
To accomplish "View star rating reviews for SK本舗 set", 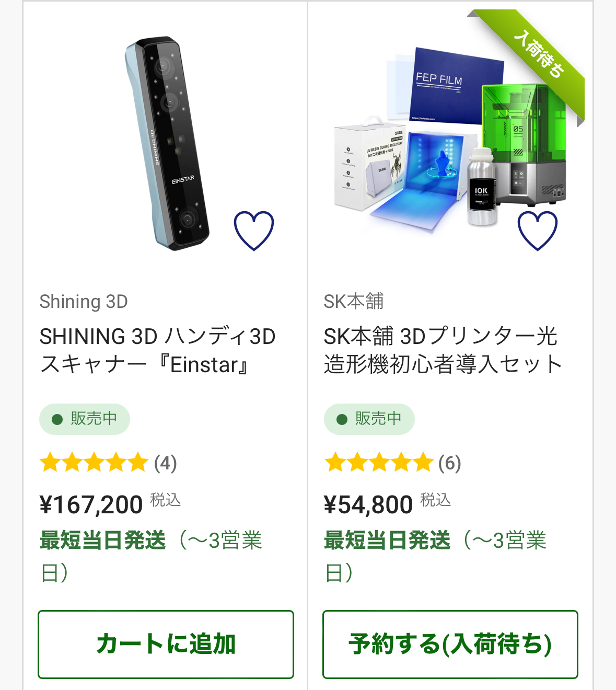I will [379, 463].
